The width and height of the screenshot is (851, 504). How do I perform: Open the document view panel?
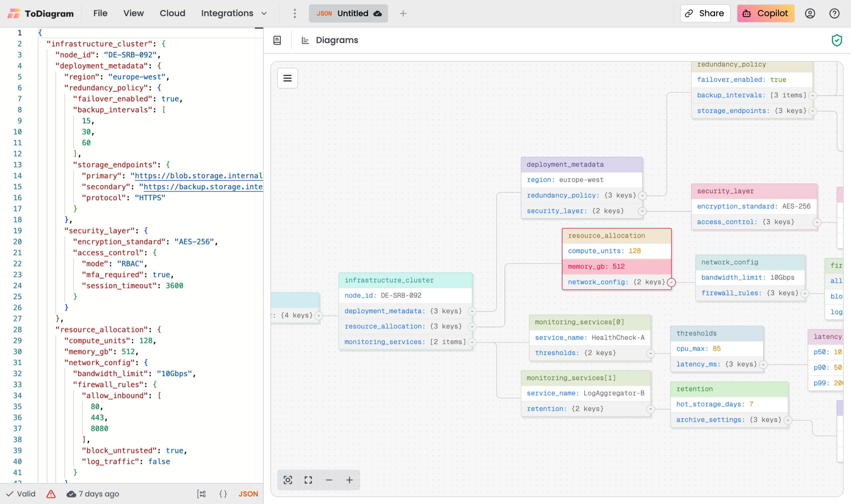pyautogui.click(x=277, y=40)
